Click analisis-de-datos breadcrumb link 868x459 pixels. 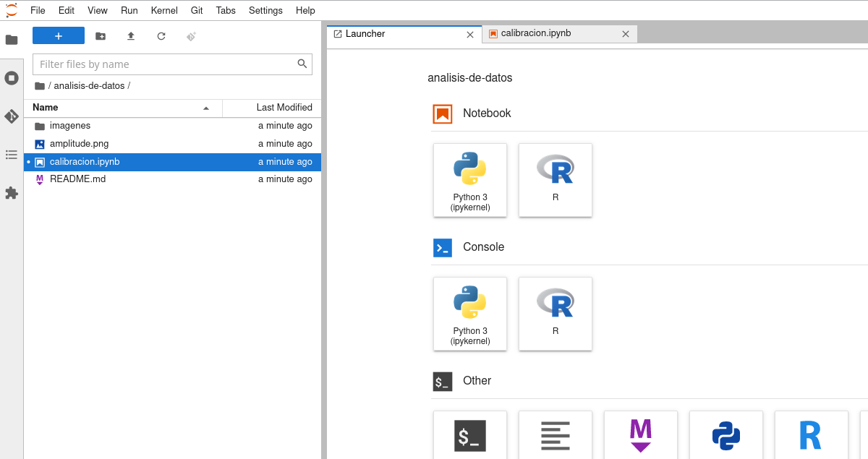(x=89, y=85)
